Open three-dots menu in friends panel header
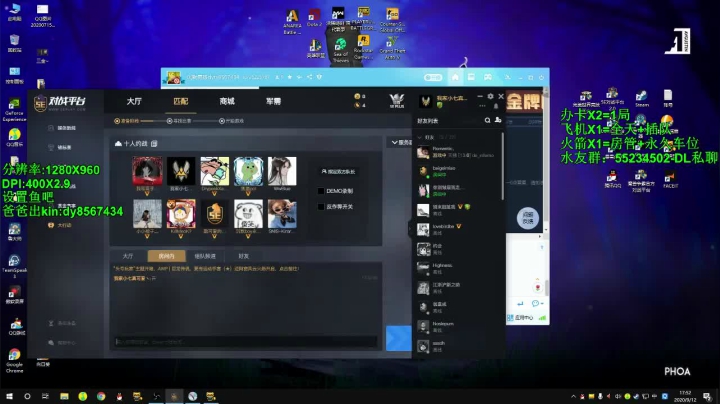Image resolution: width=720 pixels, height=404 pixels. [482, 106]
